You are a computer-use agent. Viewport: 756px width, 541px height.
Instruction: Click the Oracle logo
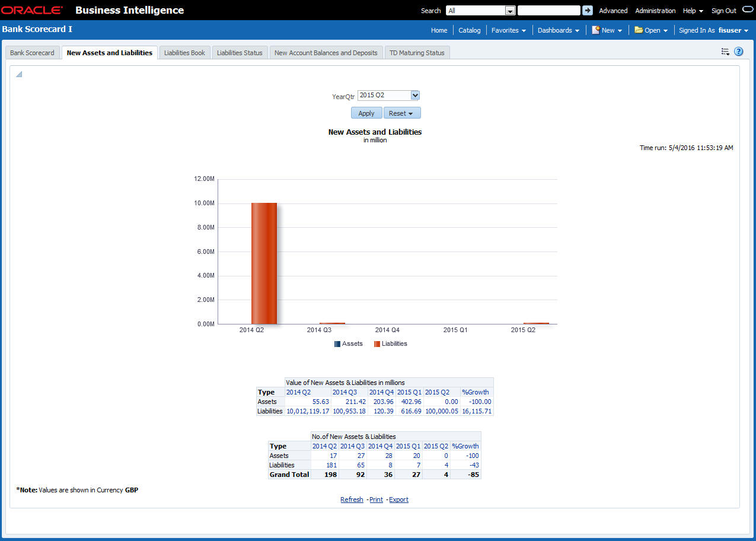pos(32,10)
